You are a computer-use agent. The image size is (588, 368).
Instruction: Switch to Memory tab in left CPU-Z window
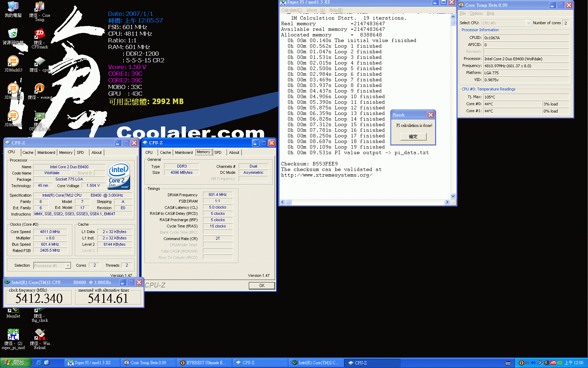[66, 152]
